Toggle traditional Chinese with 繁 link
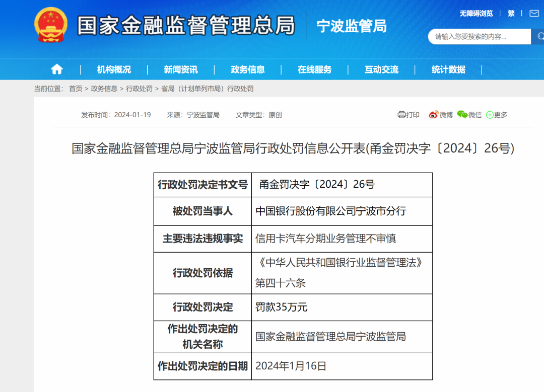The image size is (544, 392). (511, 14)
